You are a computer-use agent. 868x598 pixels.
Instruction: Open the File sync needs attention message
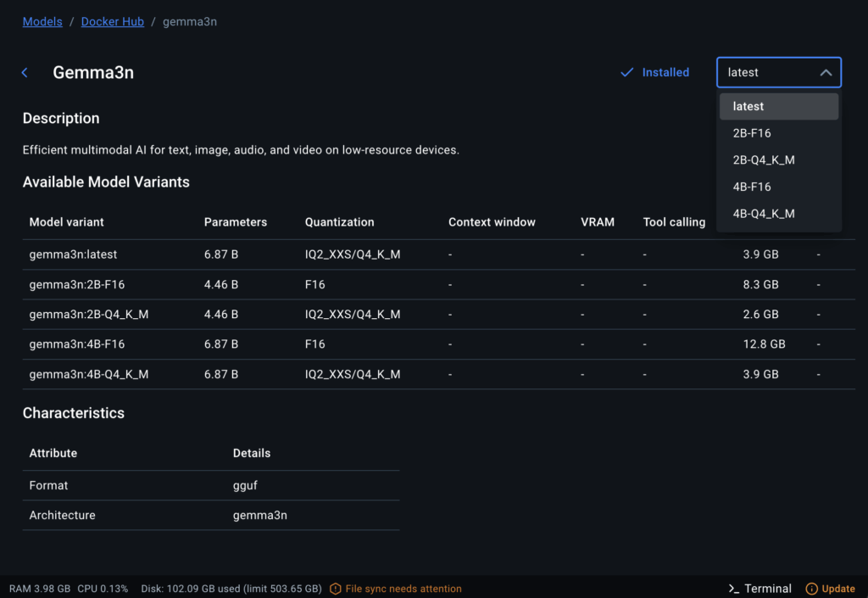tap(403, 589)
